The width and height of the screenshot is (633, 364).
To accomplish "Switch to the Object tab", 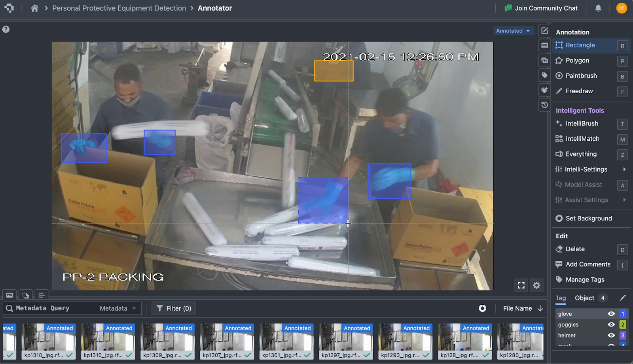I will point(584,298).
